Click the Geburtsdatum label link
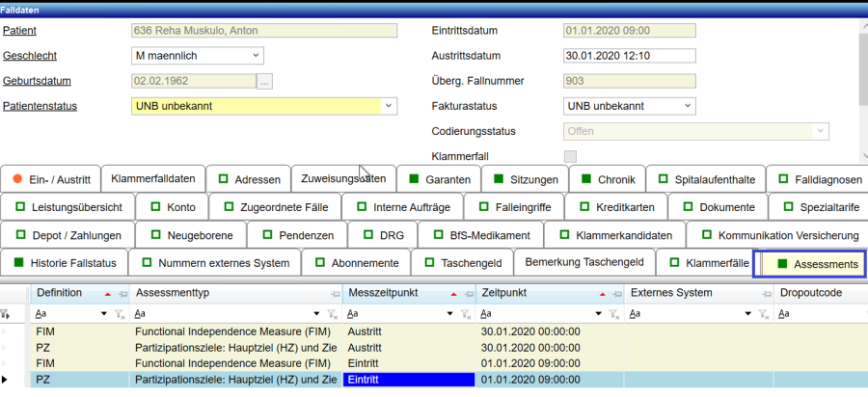 (x=37, y=81)
